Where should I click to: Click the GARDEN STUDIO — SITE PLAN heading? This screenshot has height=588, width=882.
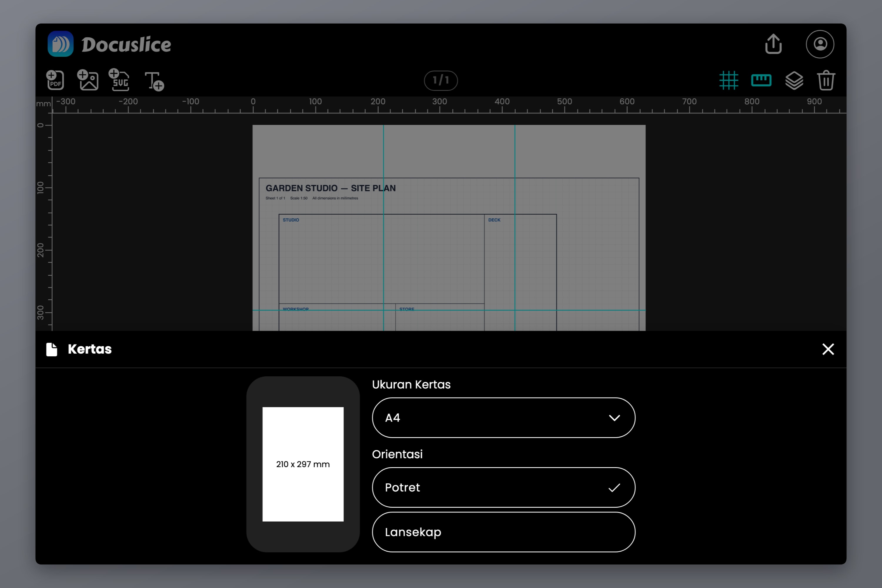click(330, 188)
